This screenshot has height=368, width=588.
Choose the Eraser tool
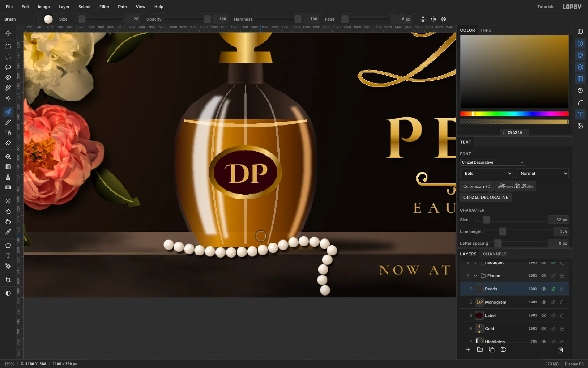(8, 143)
